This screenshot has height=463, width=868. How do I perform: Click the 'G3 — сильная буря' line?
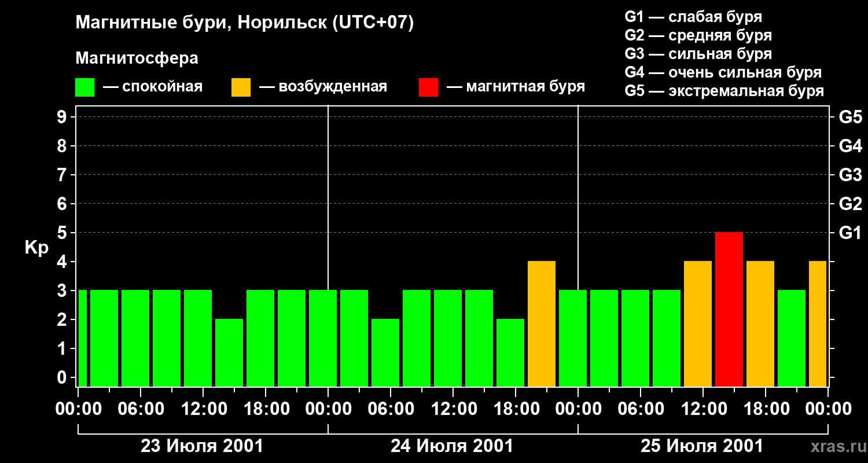698,54
